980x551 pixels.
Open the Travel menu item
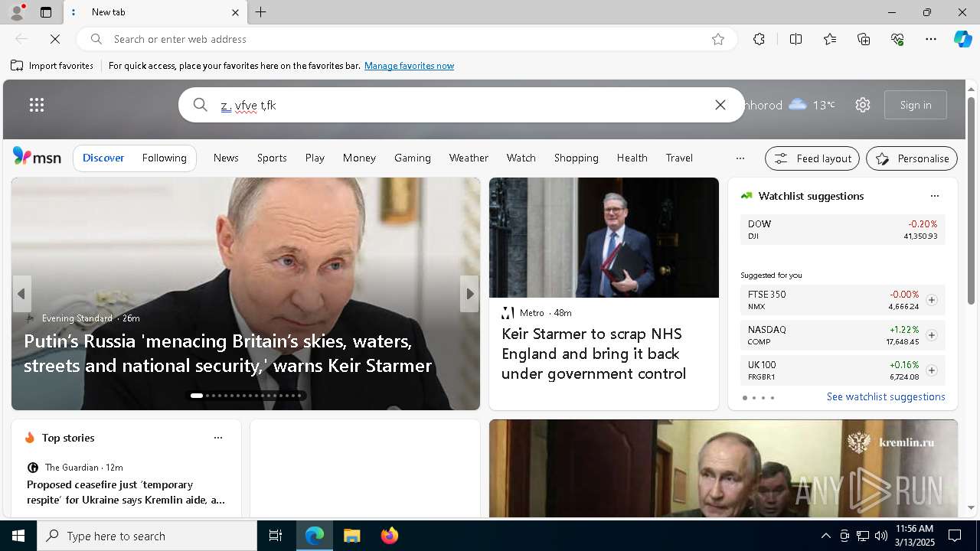coord(679,158)
